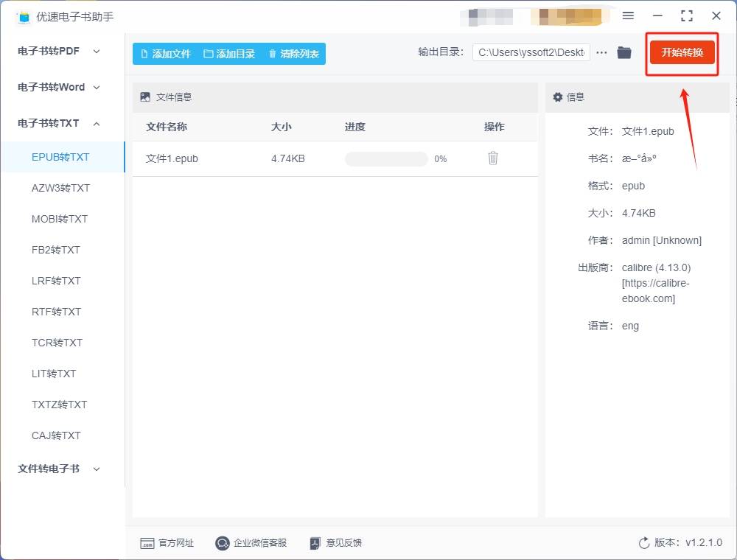Image resolution: width=737 pixels, height=560 pixels.
Task: Click the publisher value calibre (4.13.0)
Action: (656, 267)
